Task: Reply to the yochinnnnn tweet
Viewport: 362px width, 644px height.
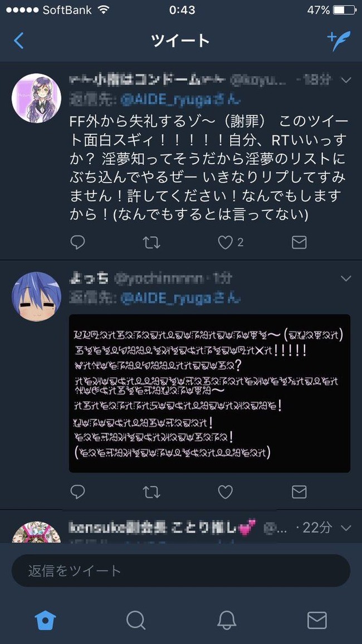Action: coord(77,491)
